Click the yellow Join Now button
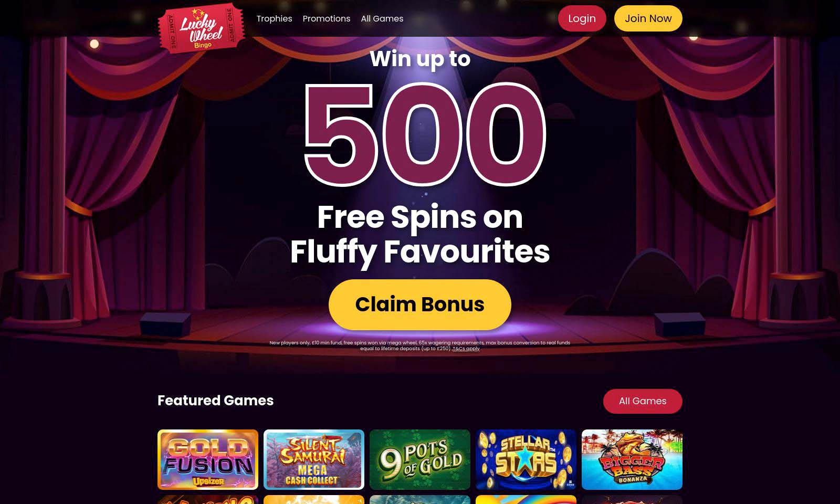This screenshot has width=840, height=504. pos(648,18)
